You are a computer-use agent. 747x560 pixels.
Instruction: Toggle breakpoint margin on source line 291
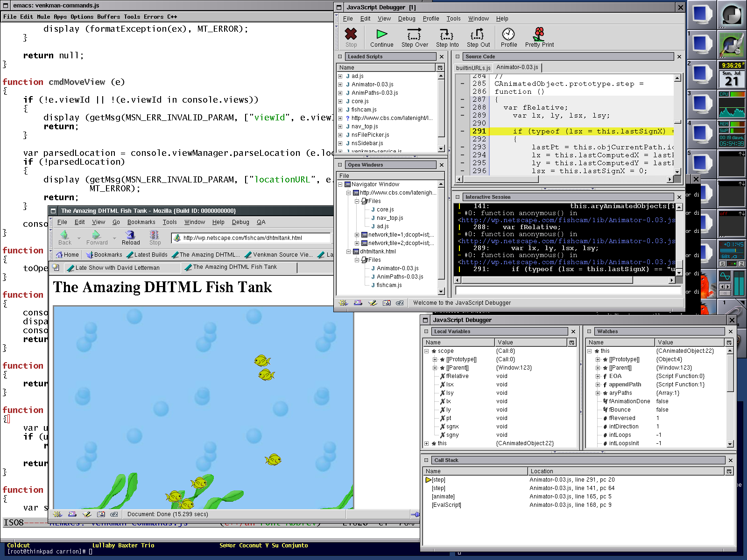pos(462,132)
